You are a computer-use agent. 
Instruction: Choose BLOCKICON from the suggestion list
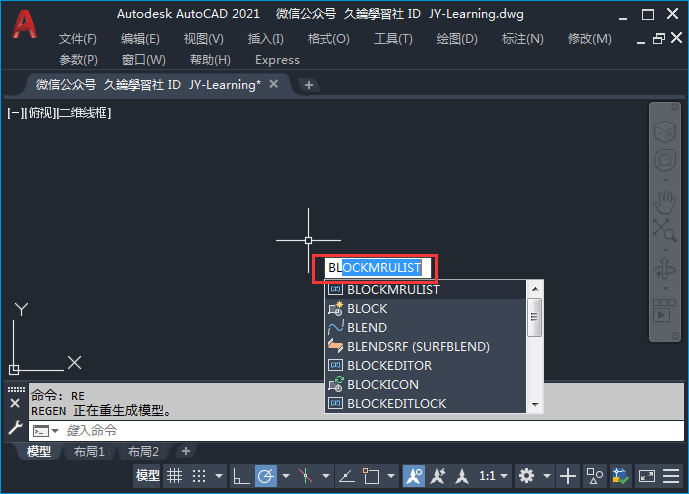pyautogui.click(x=425, y=385)
